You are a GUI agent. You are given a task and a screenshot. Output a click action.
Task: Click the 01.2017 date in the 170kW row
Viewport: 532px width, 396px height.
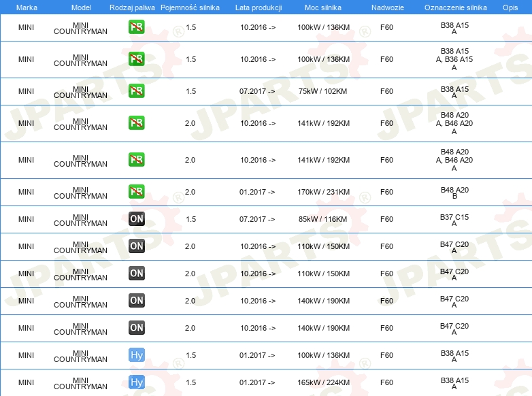click(257, 192)
